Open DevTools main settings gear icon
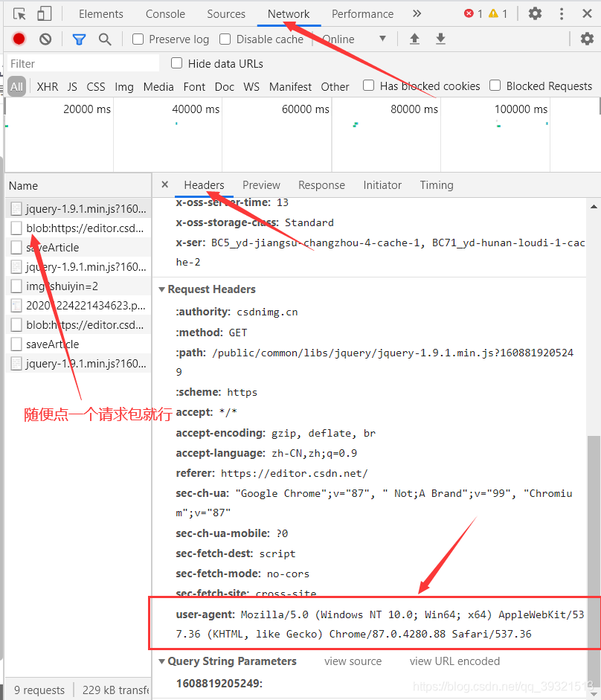Viewport: 601px width, 700px height. tap(535, 14)
